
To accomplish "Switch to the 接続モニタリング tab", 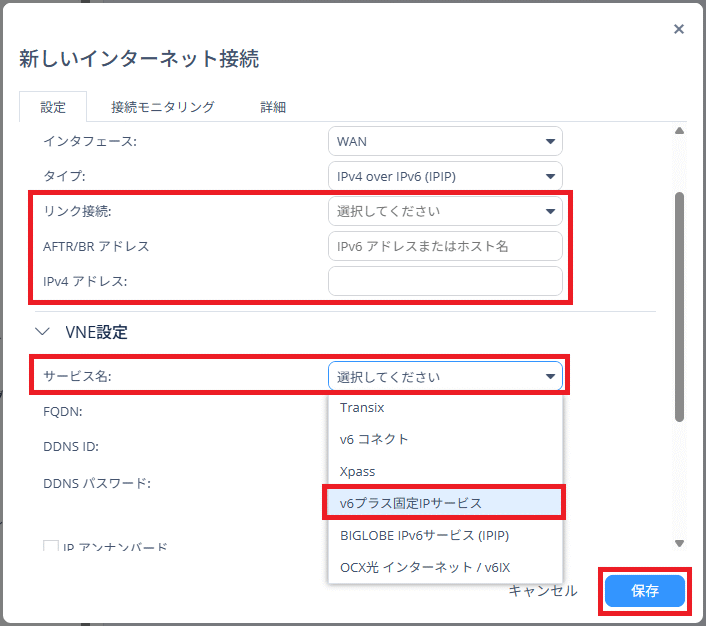I will (162, 107).
